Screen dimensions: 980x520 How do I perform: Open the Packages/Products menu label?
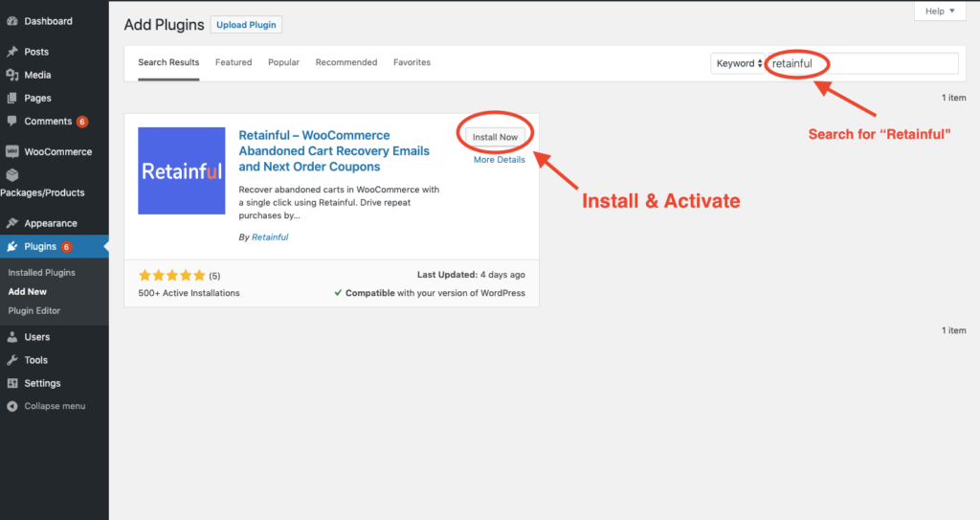point(42,192)
